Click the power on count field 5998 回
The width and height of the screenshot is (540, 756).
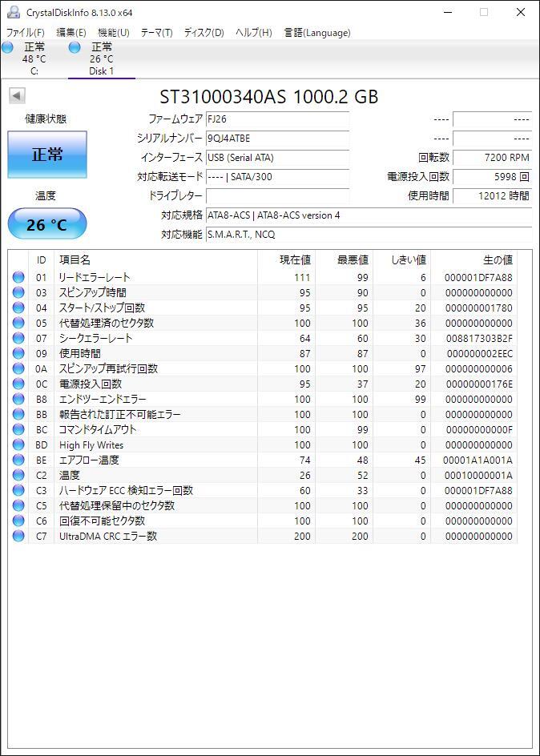[x=492, y=177]
